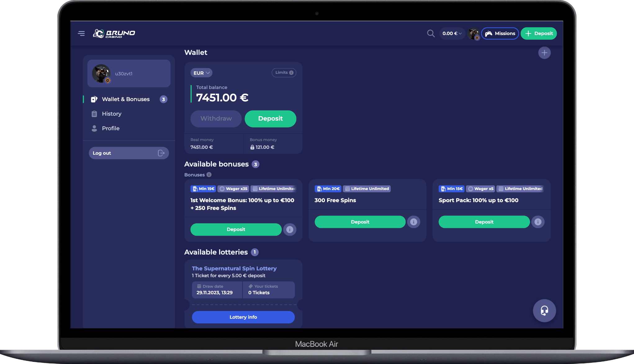This screenshot has width=634, height=364.
Task: Expand the EUR currency dropdown
Action: (x=201, y=73)
